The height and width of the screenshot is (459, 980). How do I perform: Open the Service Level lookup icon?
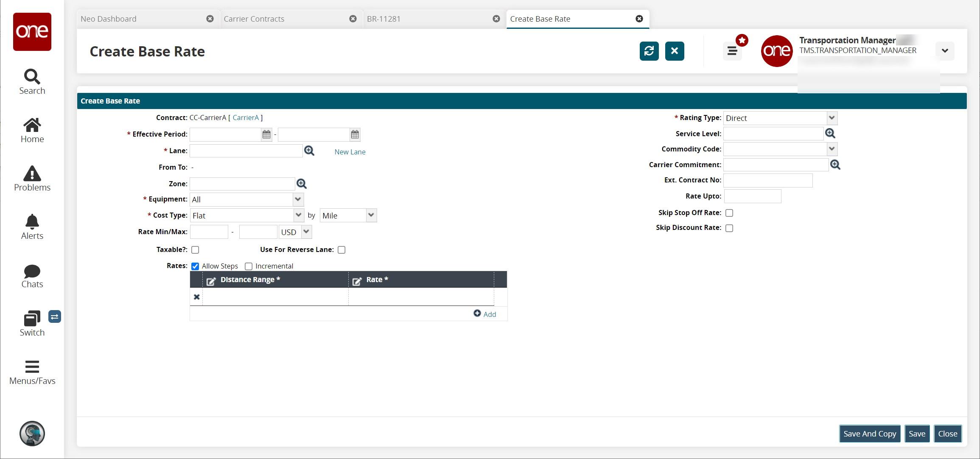(830, 134)
